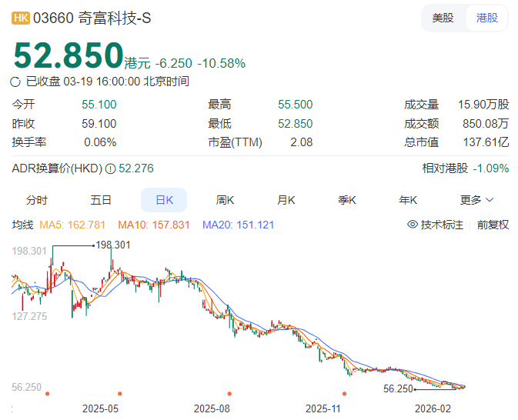The image size is (518, 420).
Task: Switch to 美股 market toggle
Action: click(443, 18)
